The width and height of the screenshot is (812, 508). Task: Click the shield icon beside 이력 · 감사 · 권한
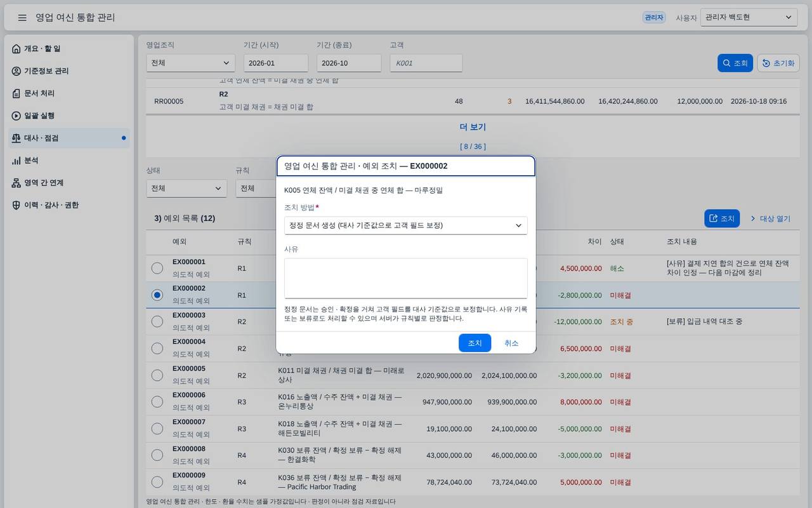16,205
